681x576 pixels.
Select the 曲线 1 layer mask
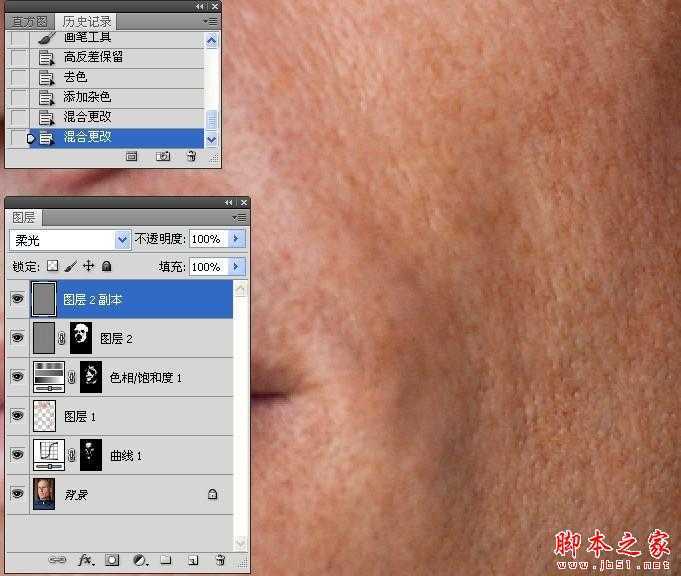[91, 455]
